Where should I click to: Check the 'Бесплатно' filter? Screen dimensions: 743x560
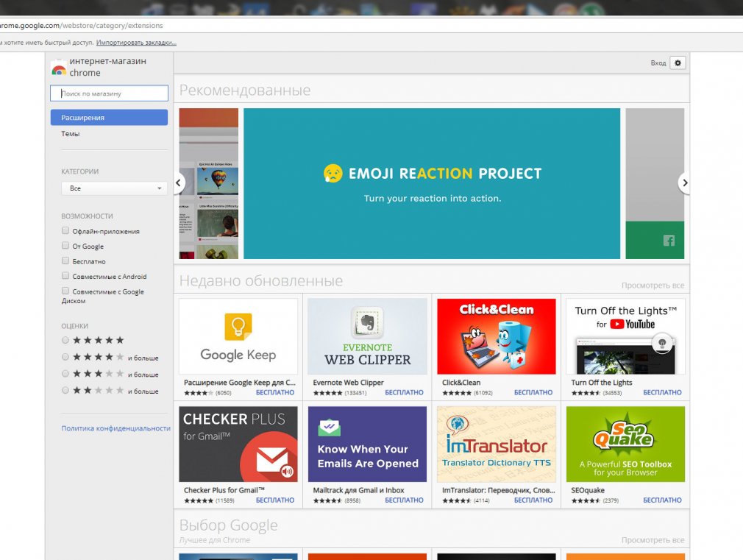[65, 260]
